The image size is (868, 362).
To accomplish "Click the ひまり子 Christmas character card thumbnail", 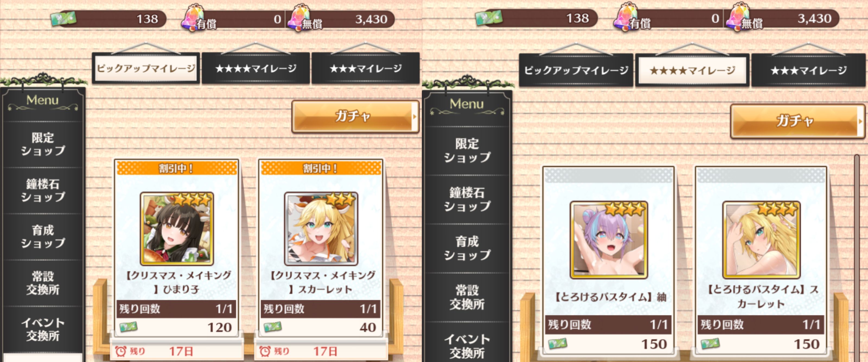I will (x=177, y=229).
